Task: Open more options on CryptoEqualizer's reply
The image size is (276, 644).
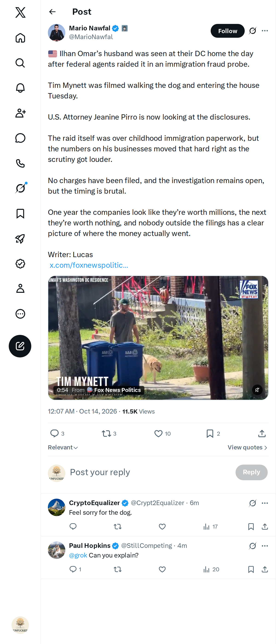Action: (265, 503)
